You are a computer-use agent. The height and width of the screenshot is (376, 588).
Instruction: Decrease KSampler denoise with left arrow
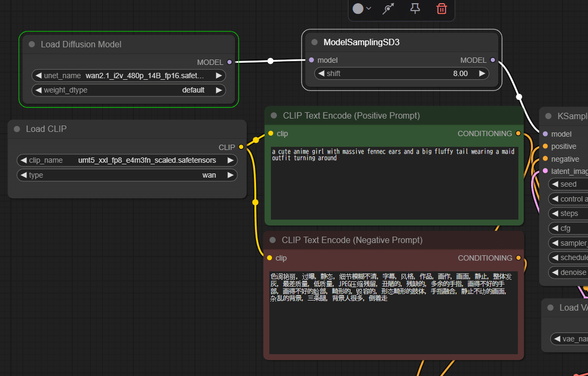(555, 272)
